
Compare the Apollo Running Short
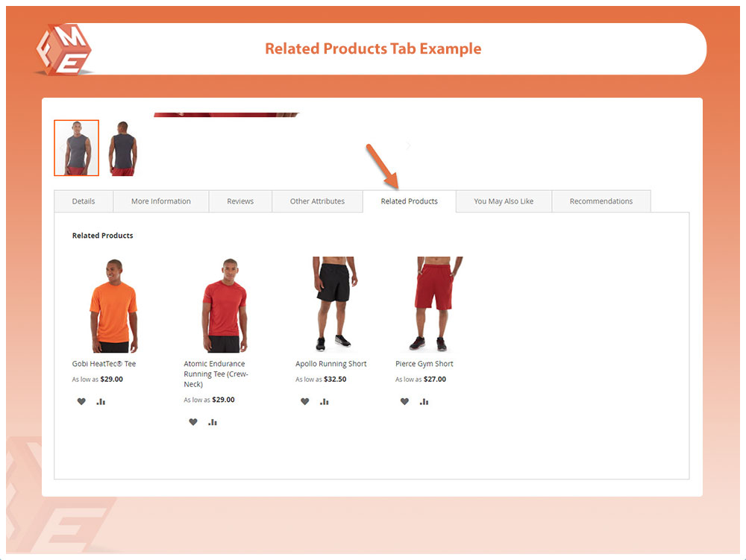click(325, 402)
